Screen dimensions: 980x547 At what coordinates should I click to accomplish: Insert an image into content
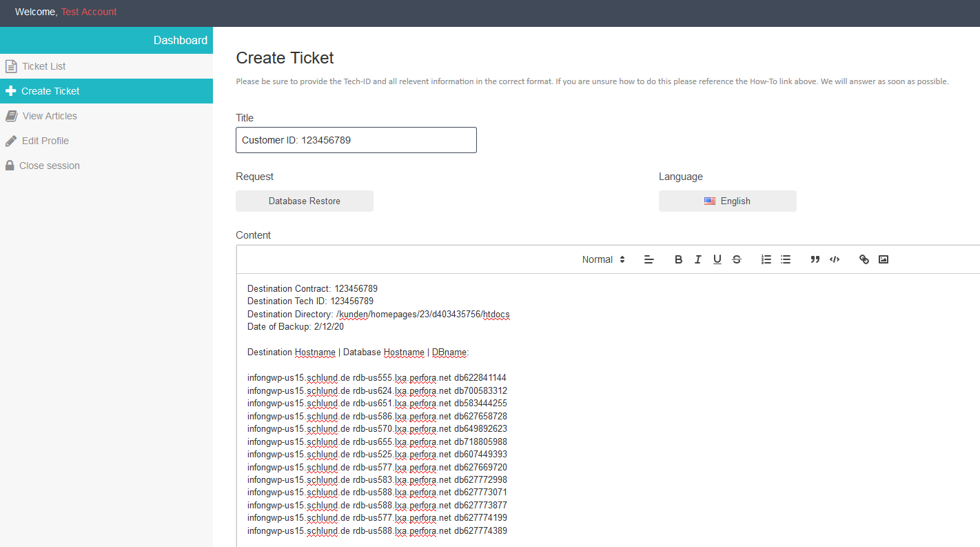click(883, 259)
